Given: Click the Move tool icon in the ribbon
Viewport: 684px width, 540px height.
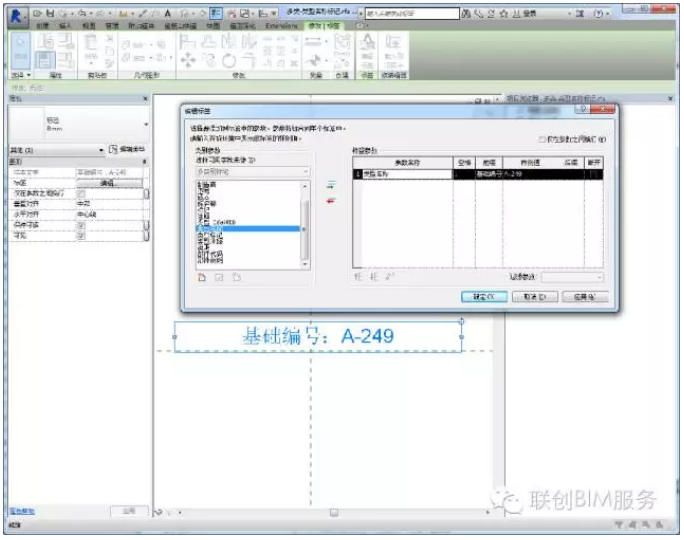Looking at the screenshot, I should [x=188, y=60].
